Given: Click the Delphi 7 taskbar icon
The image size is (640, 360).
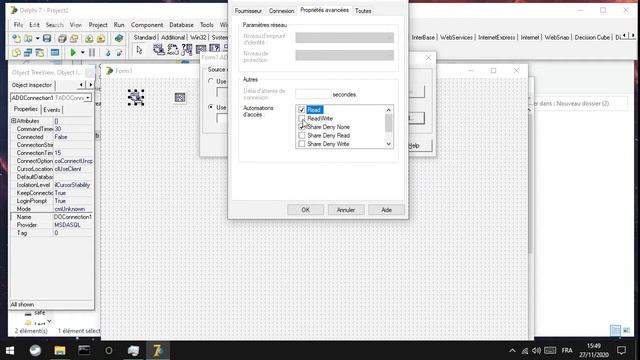Looking at the screenshot, I should click(x=158, y=350).
